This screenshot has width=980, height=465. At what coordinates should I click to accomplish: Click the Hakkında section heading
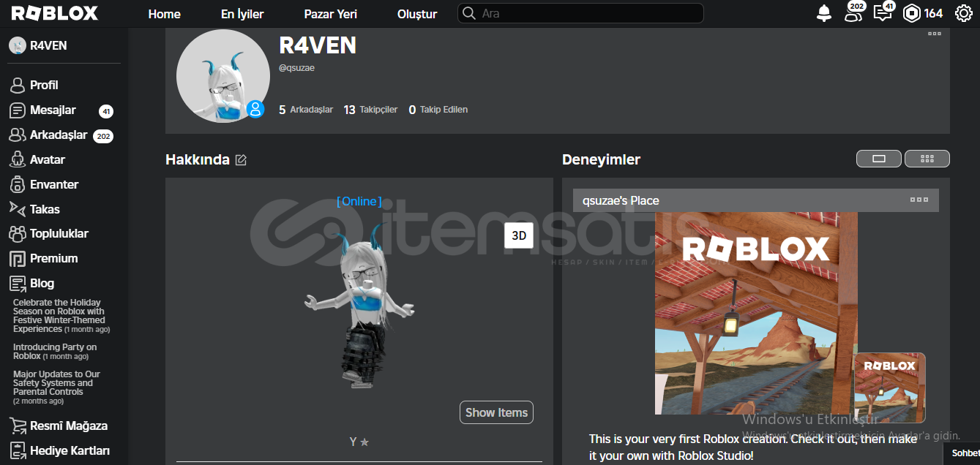[x=198, y=159]
